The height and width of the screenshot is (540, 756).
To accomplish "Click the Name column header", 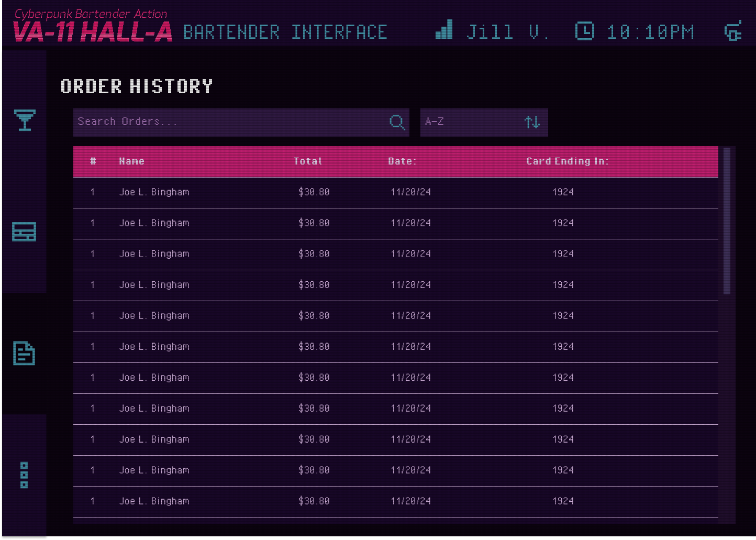I will pyautogui.click(x=132, y=161).
